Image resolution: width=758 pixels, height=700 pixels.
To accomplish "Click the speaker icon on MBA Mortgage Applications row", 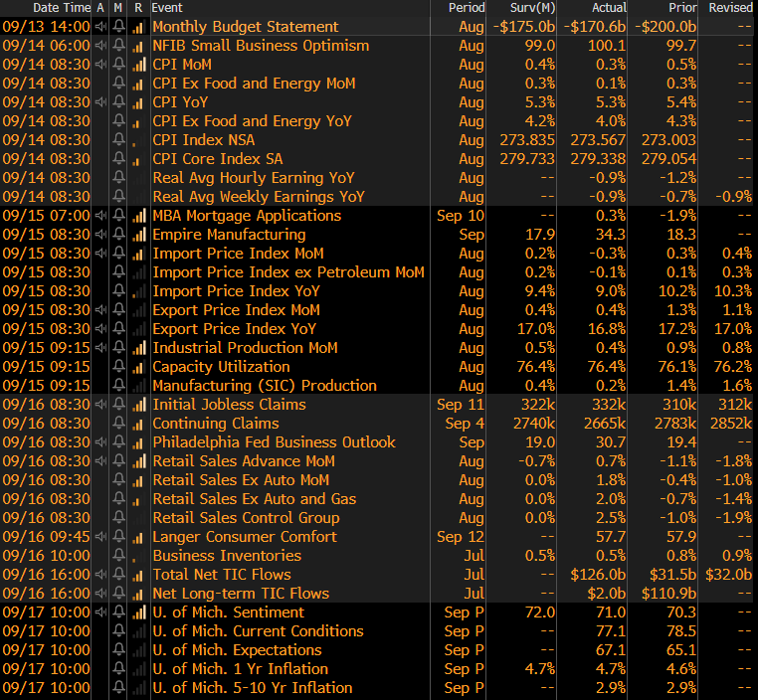I will (100, 216).
